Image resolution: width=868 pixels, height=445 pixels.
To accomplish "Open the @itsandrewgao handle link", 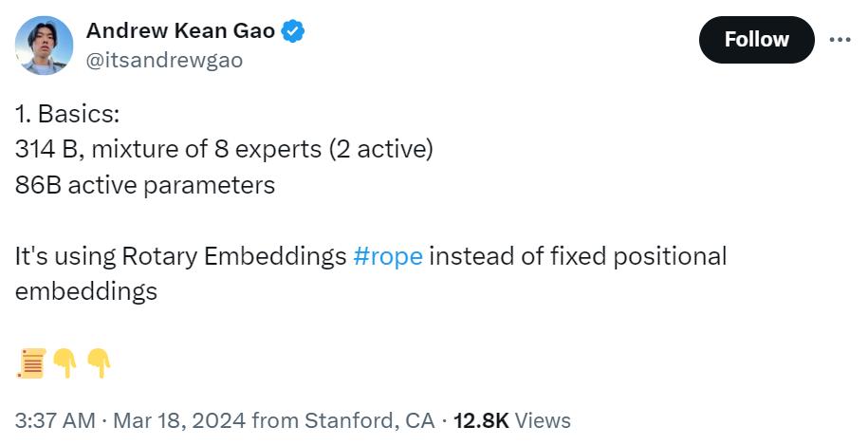I will point(164,61).
